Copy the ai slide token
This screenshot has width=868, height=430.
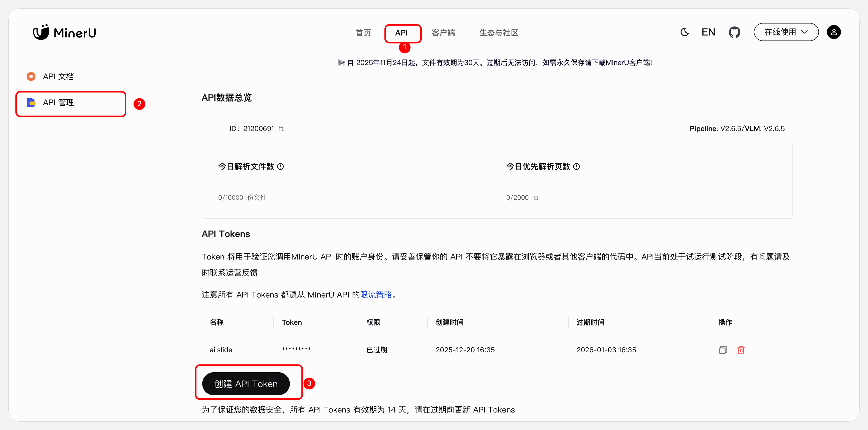[x=723, y=350]
